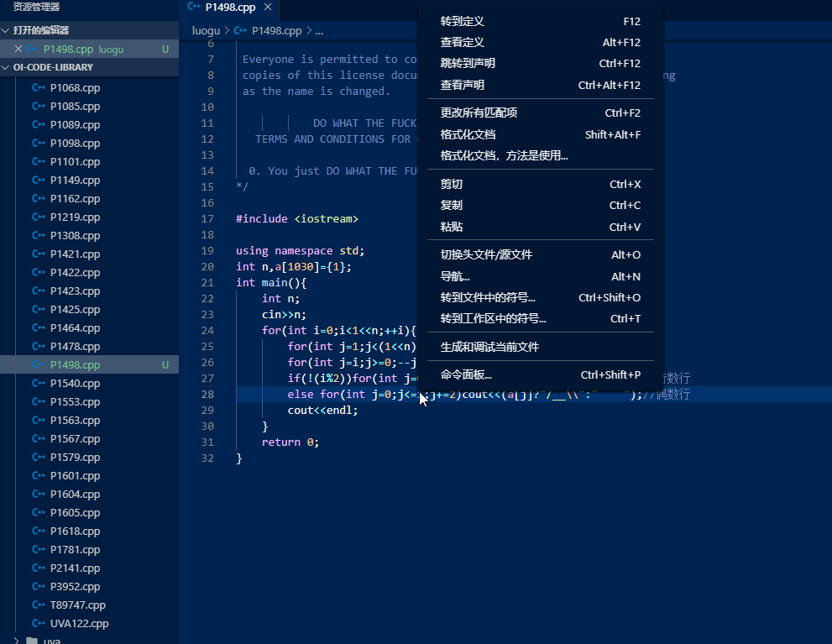Select 转到工作区中的符号... option
Image resolution: width=832 pixels, height=644 pixels.
click(540, 319)
